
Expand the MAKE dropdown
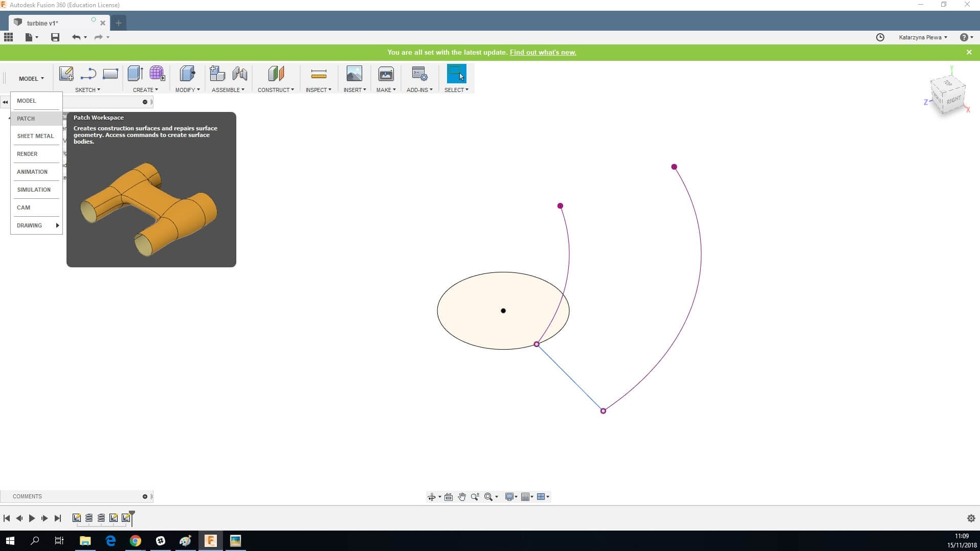(x=386, y=90)
